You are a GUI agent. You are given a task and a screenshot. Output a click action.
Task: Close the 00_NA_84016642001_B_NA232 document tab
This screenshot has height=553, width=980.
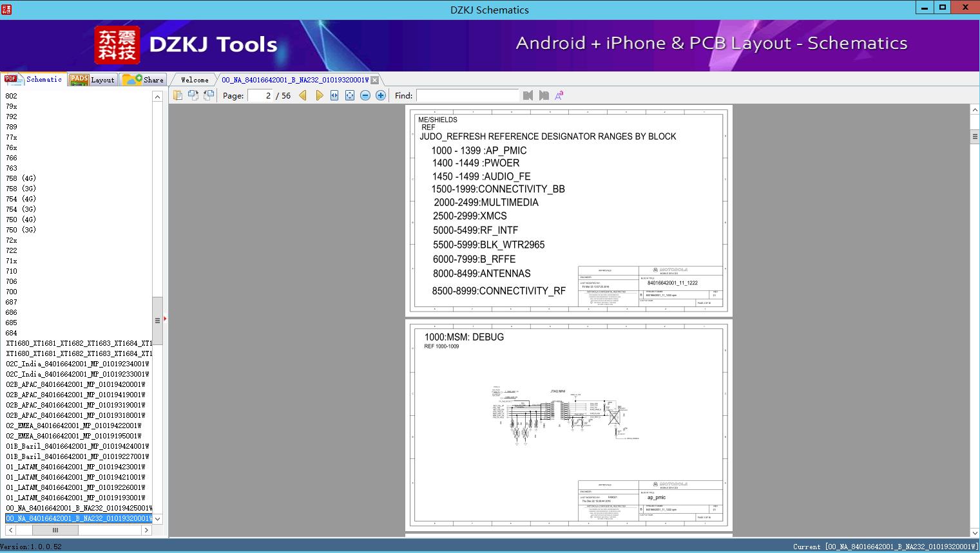point(375,80)
